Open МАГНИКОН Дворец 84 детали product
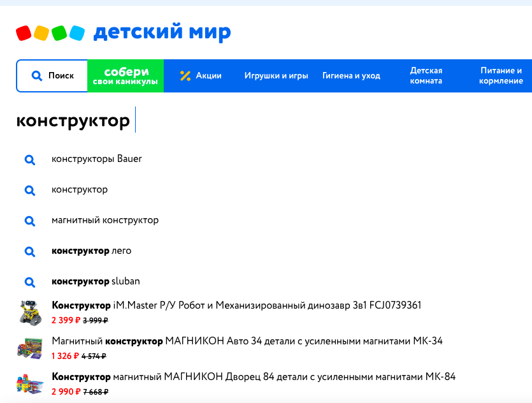 254,377
